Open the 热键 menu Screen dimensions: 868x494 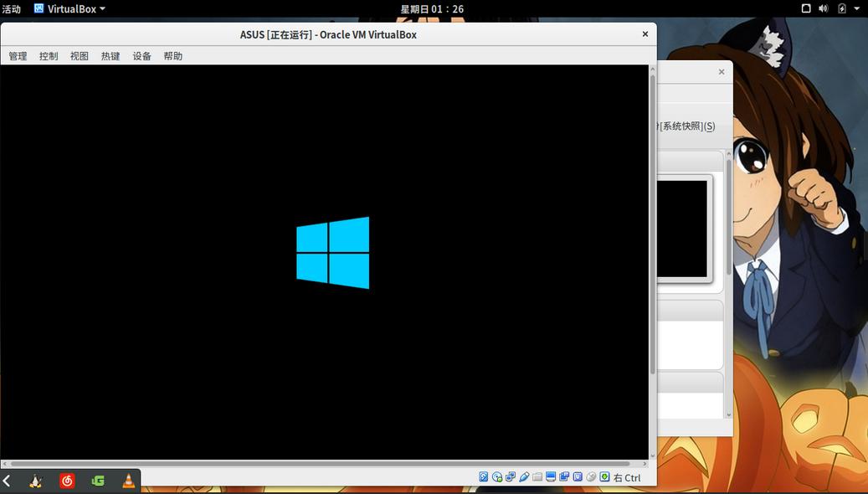point(110,56)
